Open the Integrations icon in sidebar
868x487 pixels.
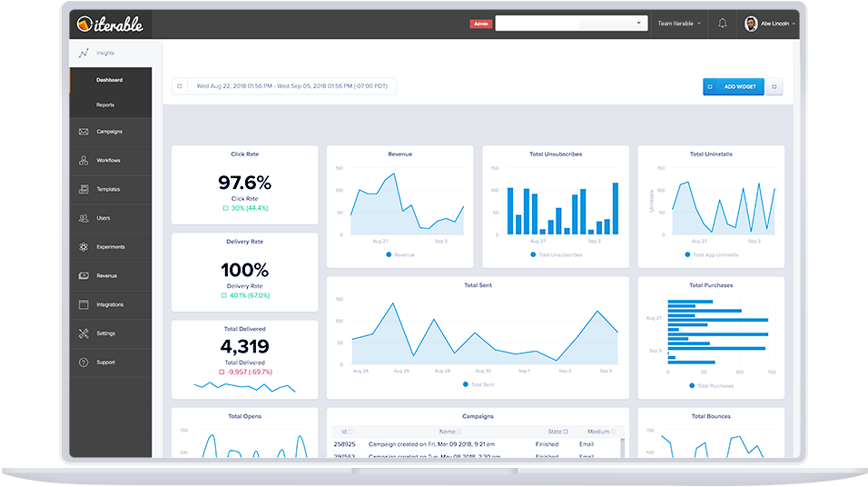[x=84, y=304]
